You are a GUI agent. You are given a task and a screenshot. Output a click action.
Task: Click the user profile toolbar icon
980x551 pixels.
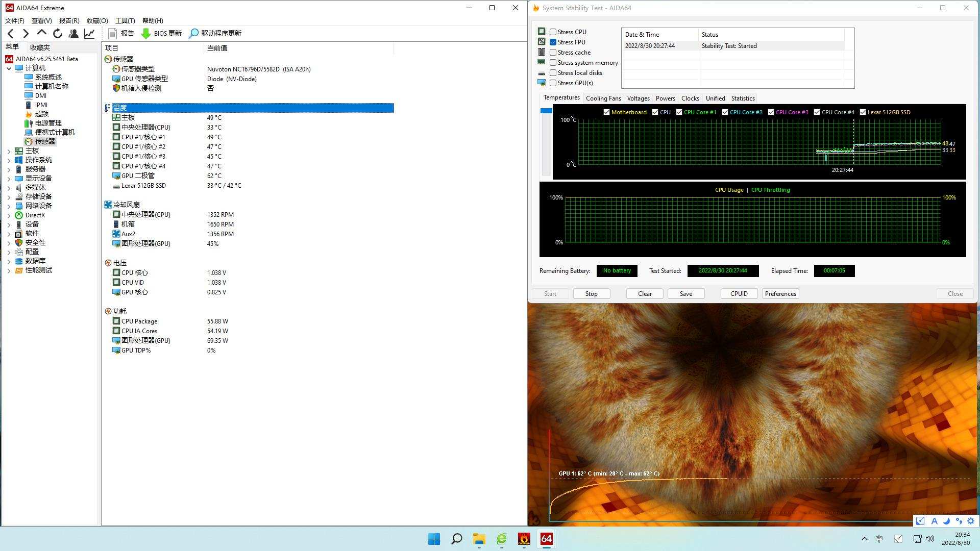[73, 34]
